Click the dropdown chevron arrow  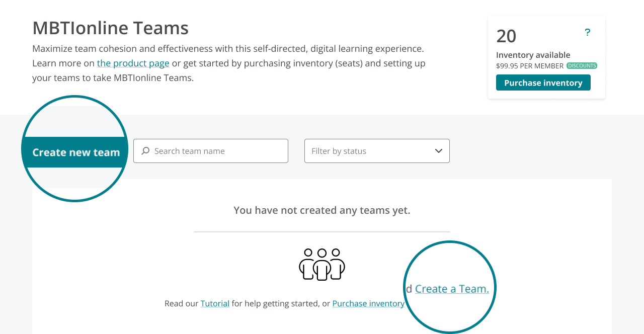[438, 151]
